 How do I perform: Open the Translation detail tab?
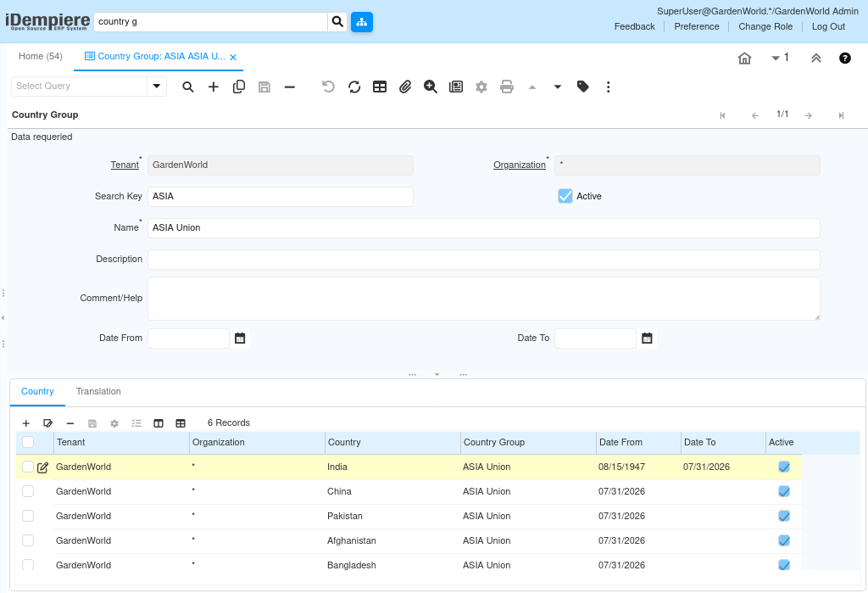pyautogui.click(x=98, y=392)
